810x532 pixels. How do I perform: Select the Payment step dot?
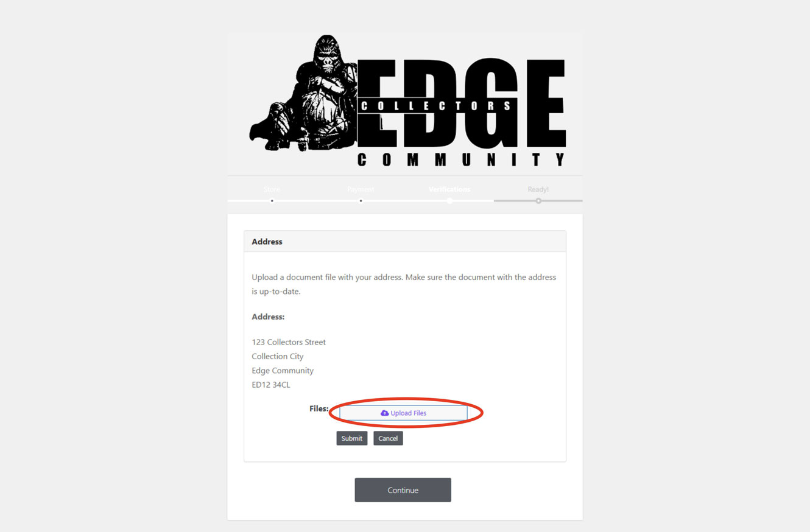[x=361, y=201]
